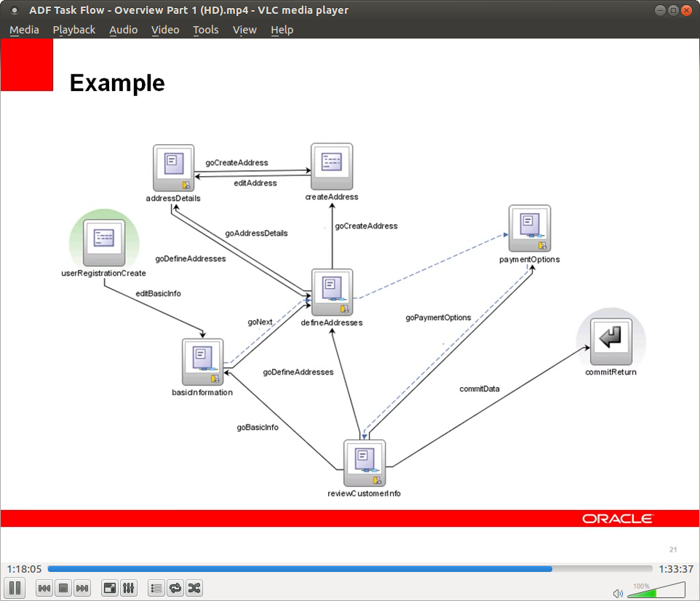
Task: Select the Pause playback icon
Action: tap(15, 588)
